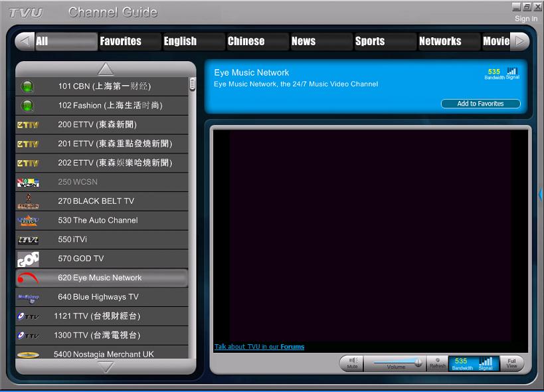Mute the player audio
Image resolution: width=544 pixels, height=392 pixels.
(x=351, y=363)
